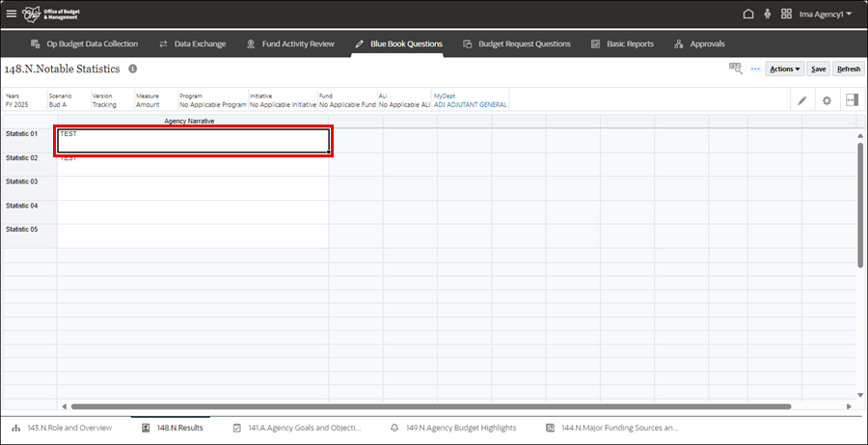Click the ADJ ADJUTANT GENERAL MyDept link
Screen dimensions: 868x445
(470, 104)
